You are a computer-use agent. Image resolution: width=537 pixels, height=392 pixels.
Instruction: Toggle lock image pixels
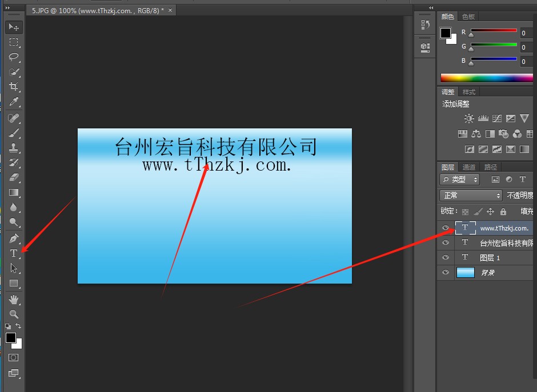click(x=478, y=212)
